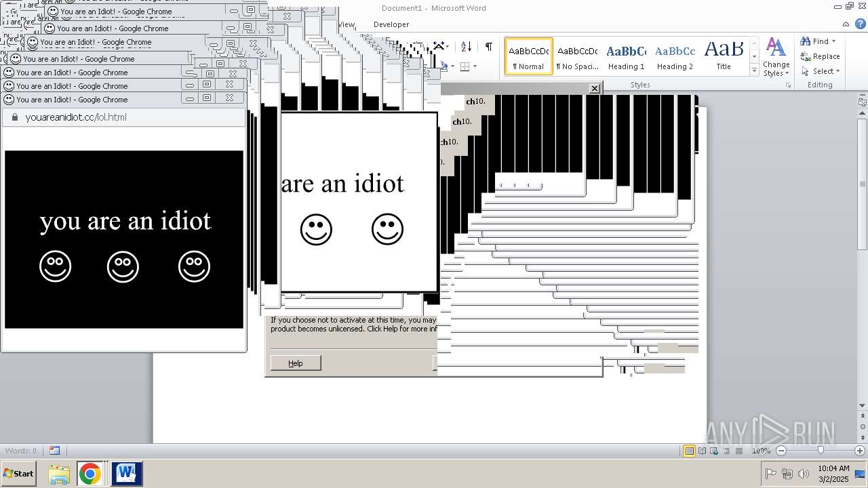868x488 pixels.
Task: Click the Borders icon in the ribbon
Action: 465,66
